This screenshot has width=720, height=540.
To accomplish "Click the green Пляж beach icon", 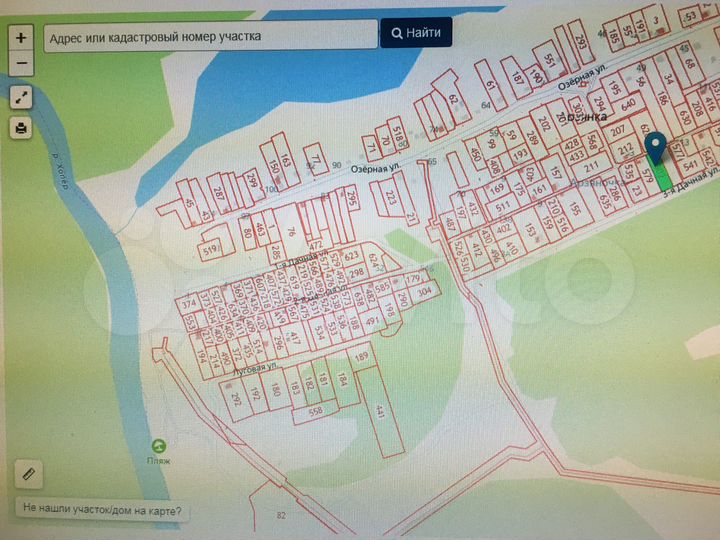I will (159, 446).
